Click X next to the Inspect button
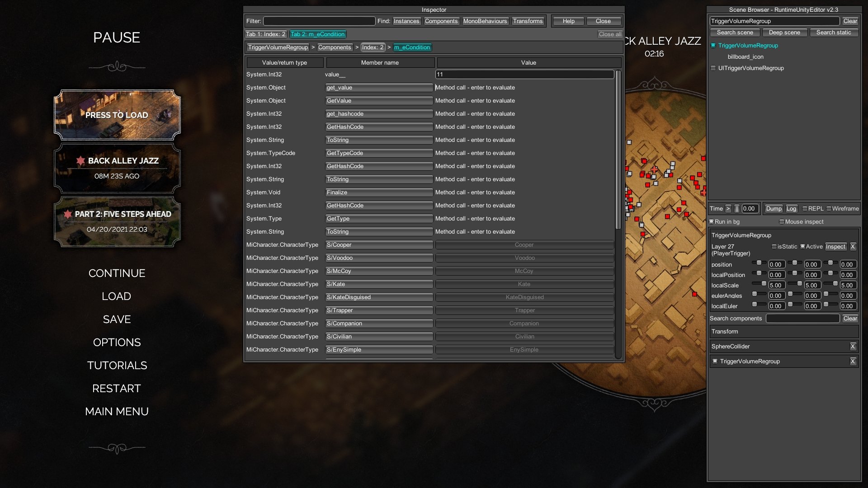 click(x=853, y=246)
